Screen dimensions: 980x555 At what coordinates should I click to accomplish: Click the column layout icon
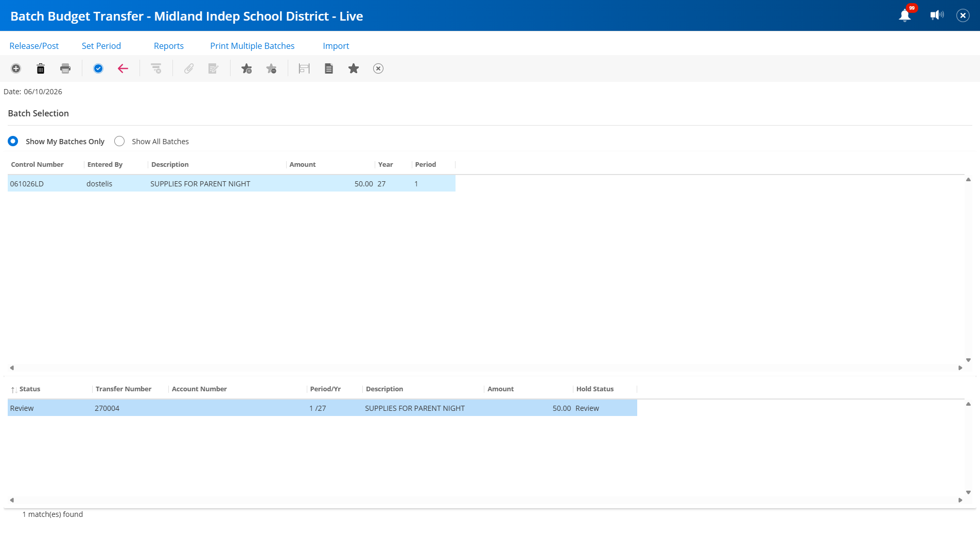[x=304, y=68]
